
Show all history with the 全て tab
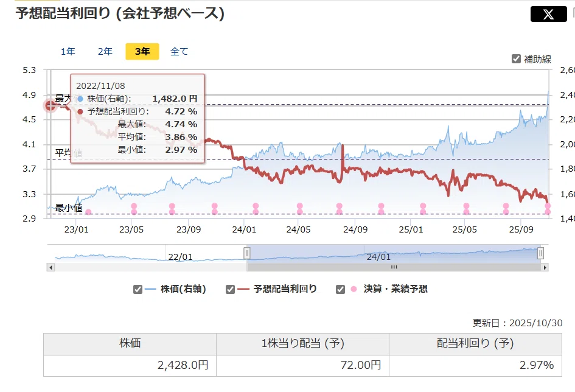[x=179, y=51]
